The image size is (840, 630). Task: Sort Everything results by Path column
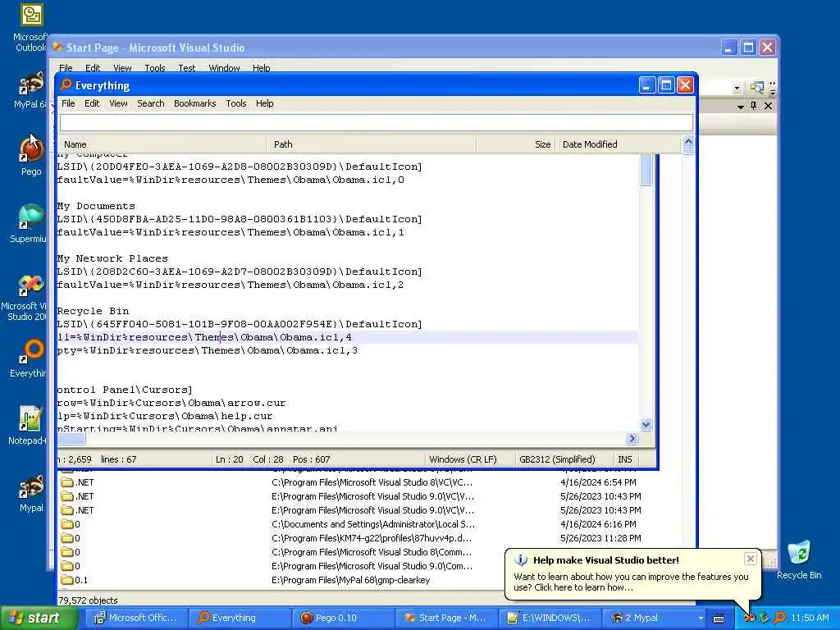[371, 144]
